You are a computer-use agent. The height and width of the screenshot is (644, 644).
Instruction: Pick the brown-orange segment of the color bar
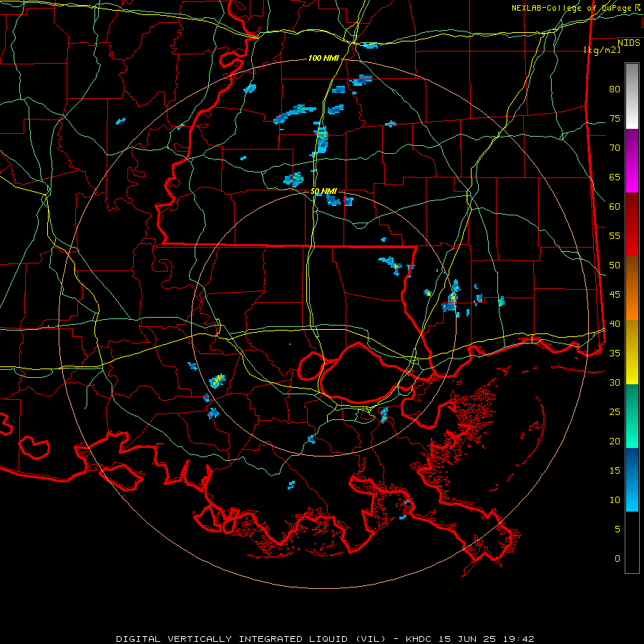tap(632, 288)
